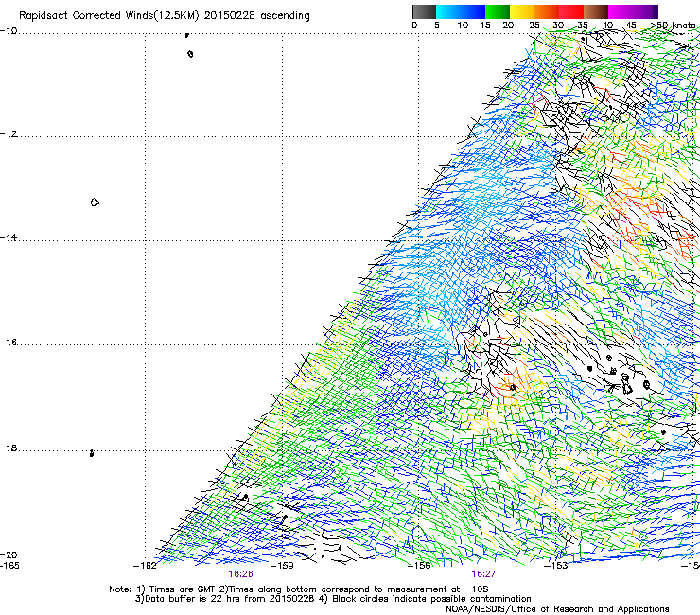Click the dark purple 45–50 knots swatch
The width and height of the screenshot is (700, 615).
click(x=645, y=11)
